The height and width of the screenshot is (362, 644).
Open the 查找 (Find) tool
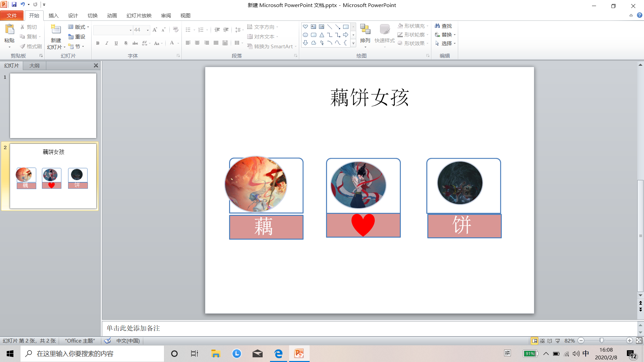coord(444,25)
